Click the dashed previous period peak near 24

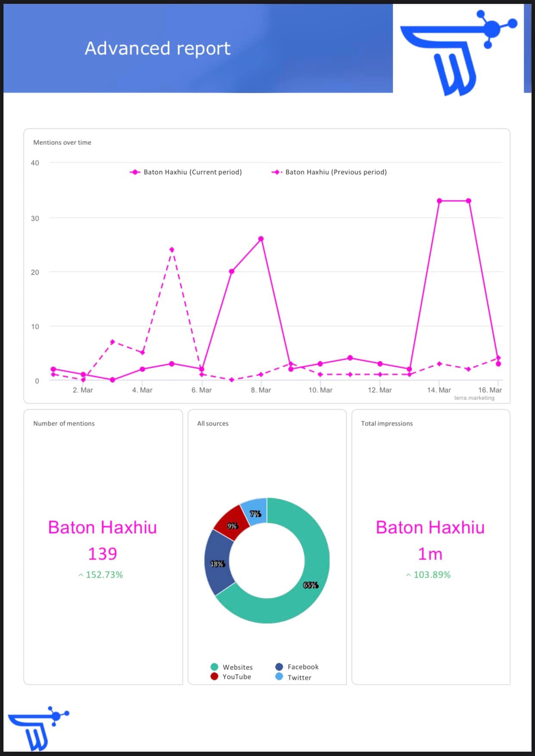pyautogui.click(x=172, y=250)
